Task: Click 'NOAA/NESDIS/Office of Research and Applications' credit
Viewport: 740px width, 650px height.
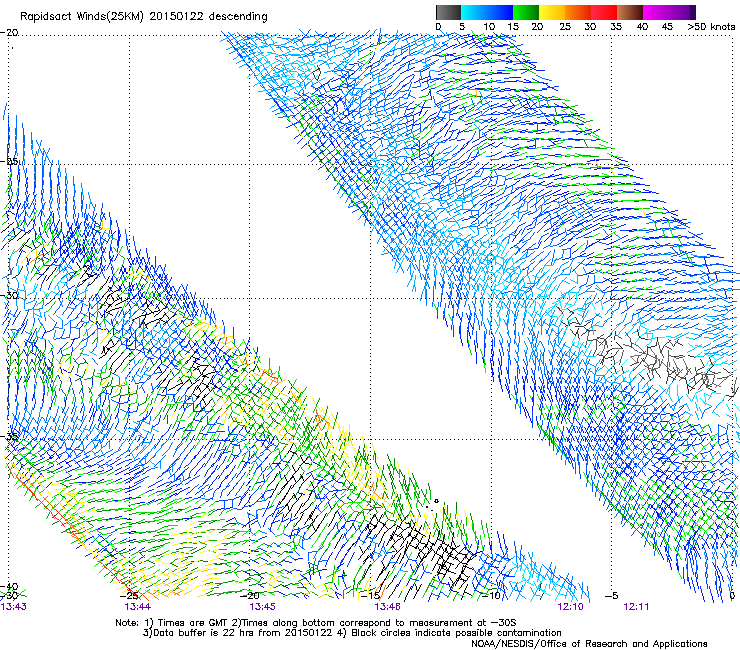Action: [589, 644]
